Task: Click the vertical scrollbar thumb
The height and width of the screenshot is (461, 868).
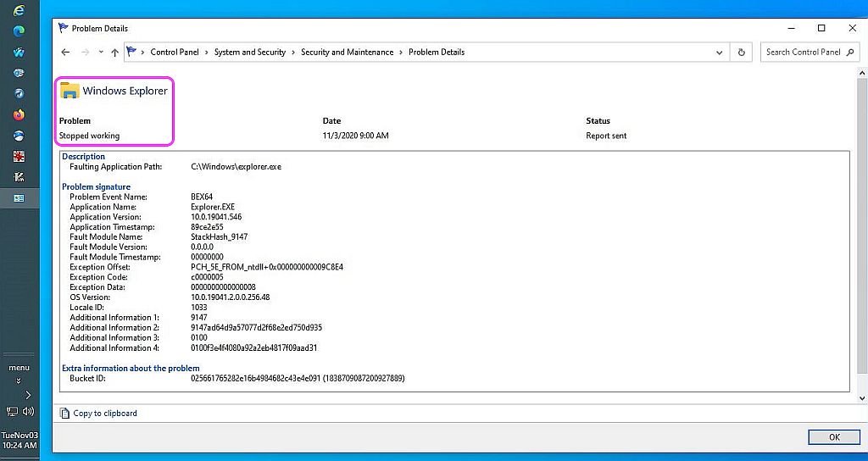Action: pyautogui.click(x=862, y=225)
